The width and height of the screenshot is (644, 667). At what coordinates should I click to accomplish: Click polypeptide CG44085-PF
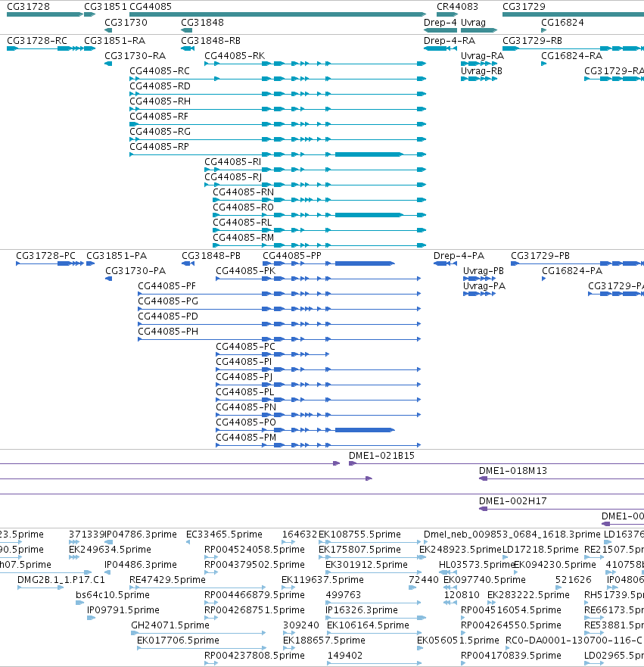coord(279,294)
